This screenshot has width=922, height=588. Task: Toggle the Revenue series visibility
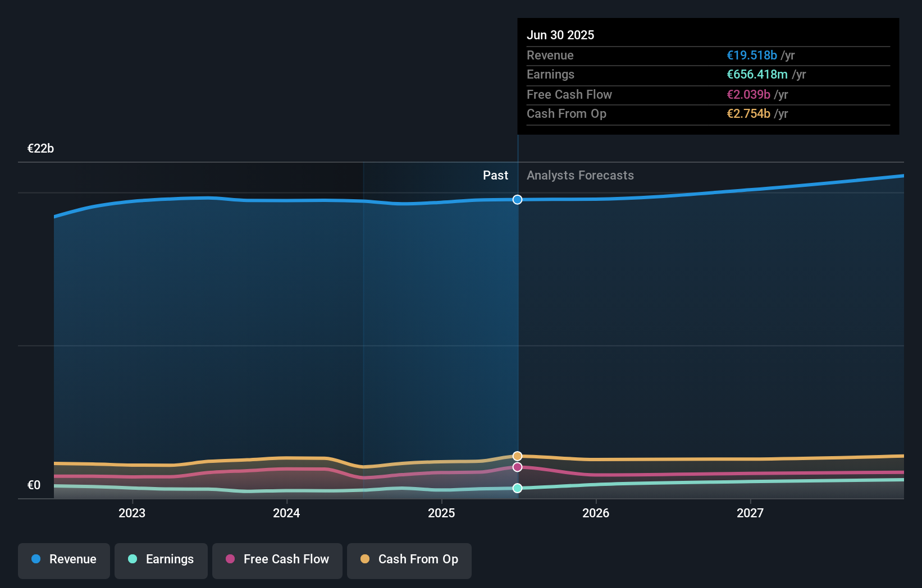pos(63,559)
